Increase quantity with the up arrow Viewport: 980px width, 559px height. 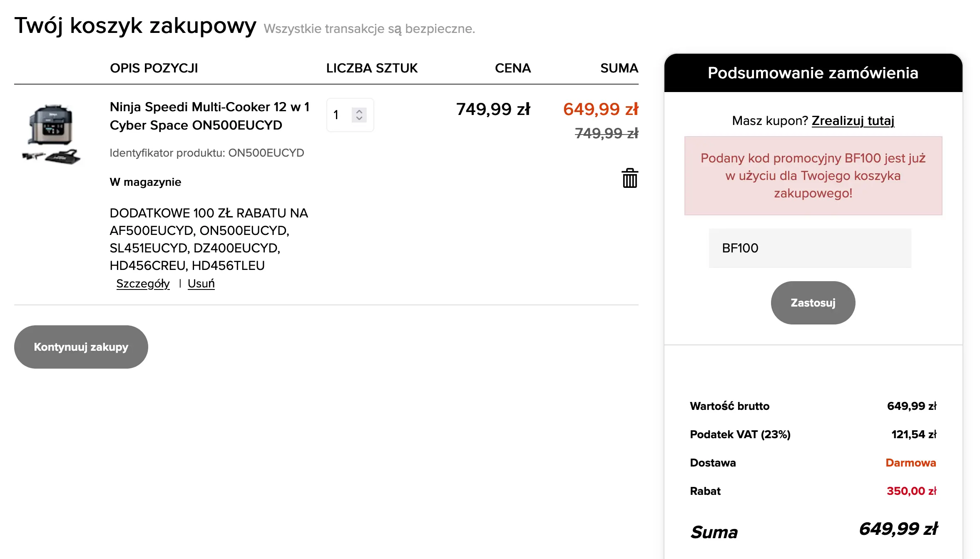pos(359,111)
